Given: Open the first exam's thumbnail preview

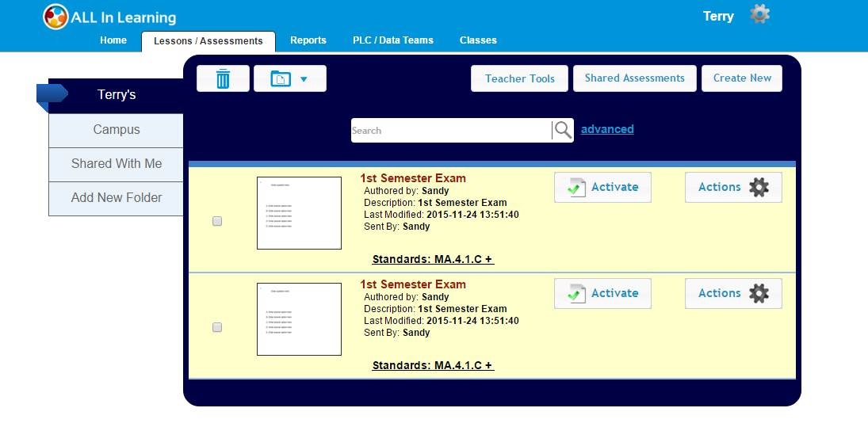Looking at the screenshot, I should coord(299,213).
